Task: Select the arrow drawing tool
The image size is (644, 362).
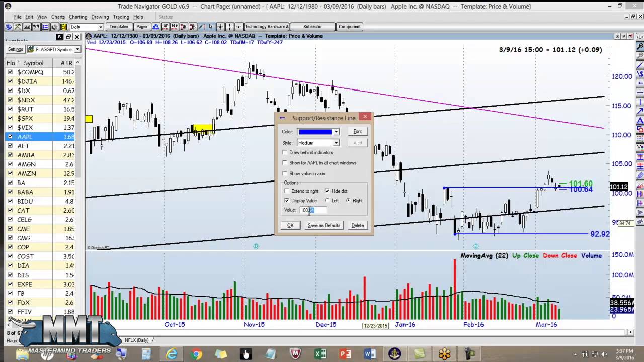Action: pyautogui.click(x=640, y=111)
